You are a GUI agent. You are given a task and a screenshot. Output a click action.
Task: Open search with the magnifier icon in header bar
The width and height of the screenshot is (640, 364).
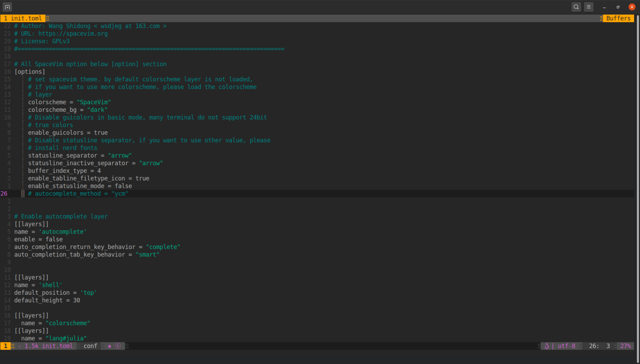[x=576, y=7]
